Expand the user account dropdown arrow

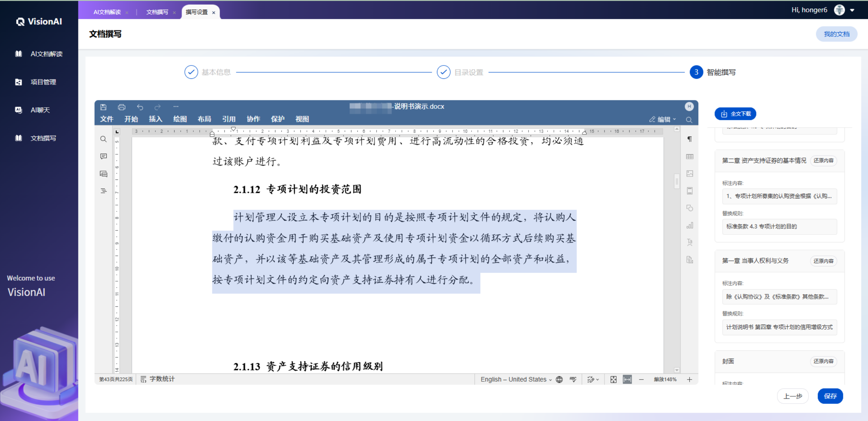852,10
